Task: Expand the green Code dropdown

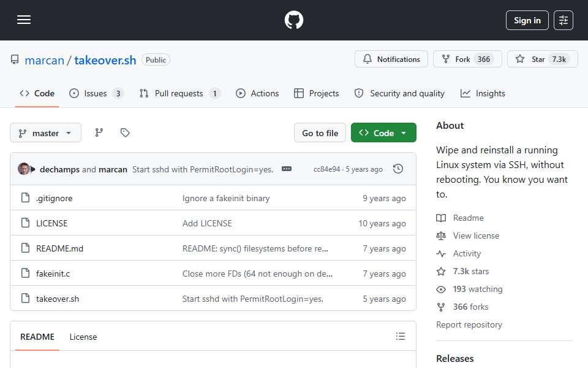Action: tap(383, 133)
